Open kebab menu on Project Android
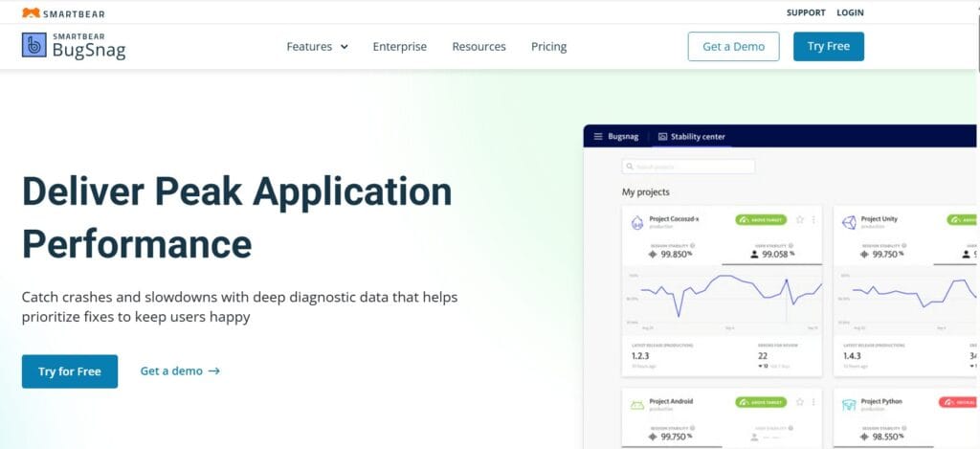Screen dimensions: 980x449 (813, 402)
